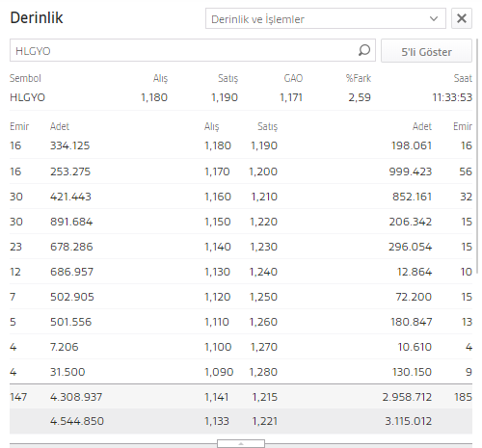Click bid price 1,100
Viewport: 482px width, 448px height.
(218, 347)
